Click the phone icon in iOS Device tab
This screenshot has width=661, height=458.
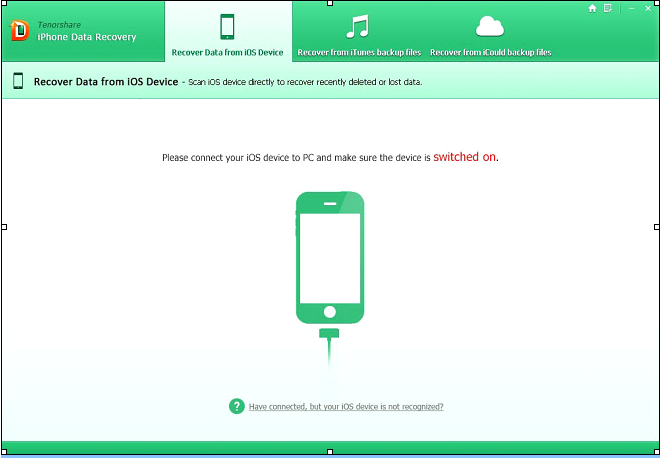(x=227, y=25)
